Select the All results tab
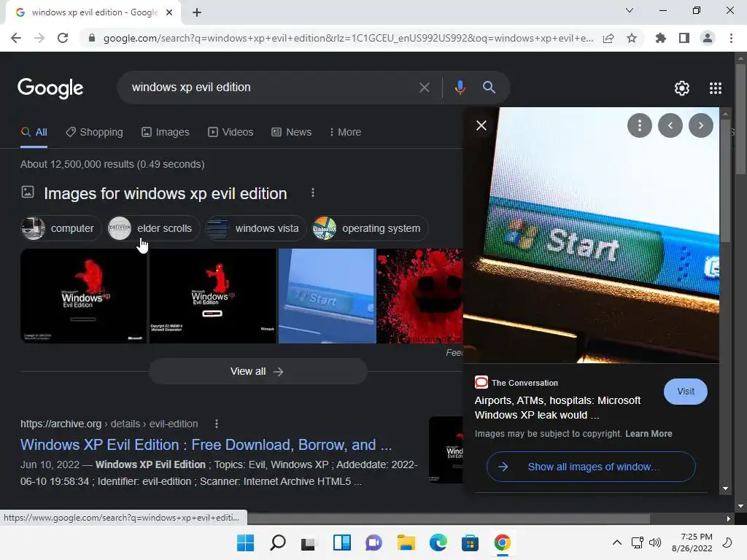The image size is (747, 560). 34,133
